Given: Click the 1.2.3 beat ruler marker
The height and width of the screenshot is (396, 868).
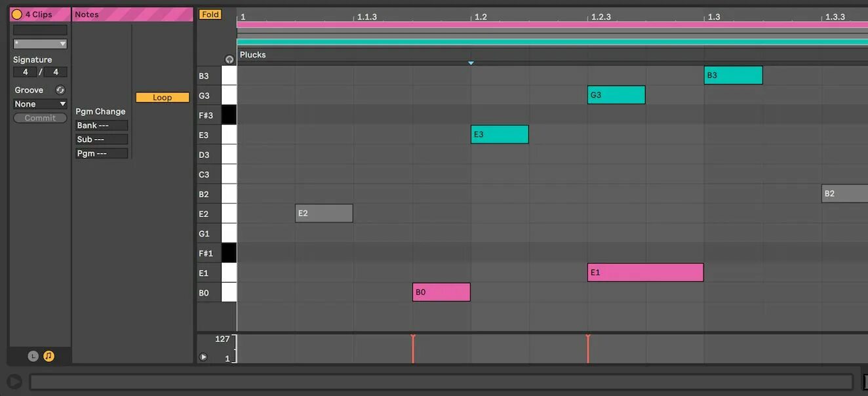Looking at the screenshot, I should pyautogui.click(x=601, y=17).
